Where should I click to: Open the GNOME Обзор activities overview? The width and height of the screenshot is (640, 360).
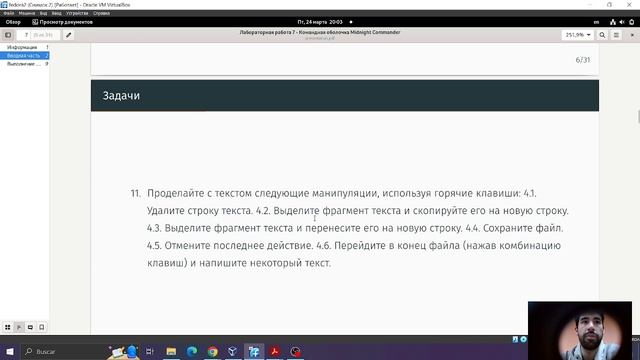13,22
